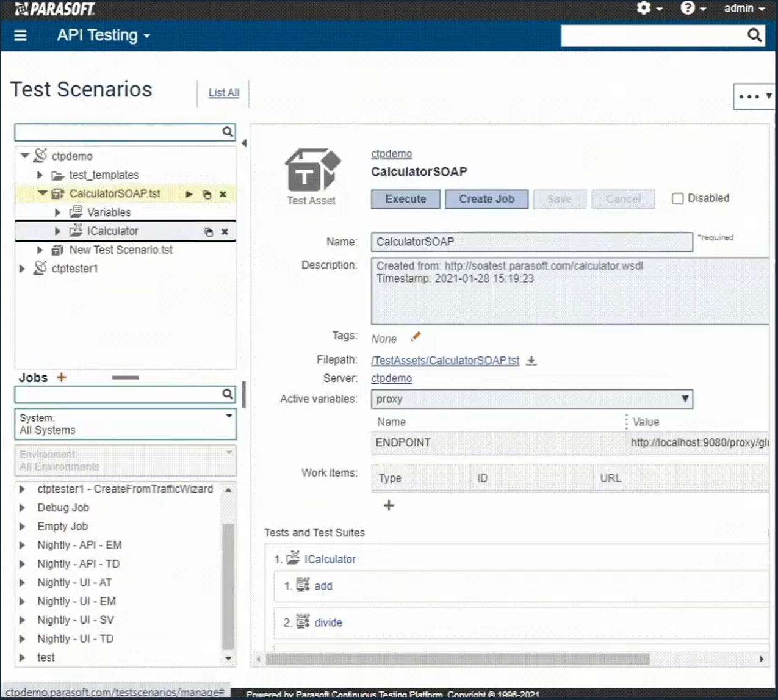Open the add test link
Screen dimensions: 778x700
point(323,586)
